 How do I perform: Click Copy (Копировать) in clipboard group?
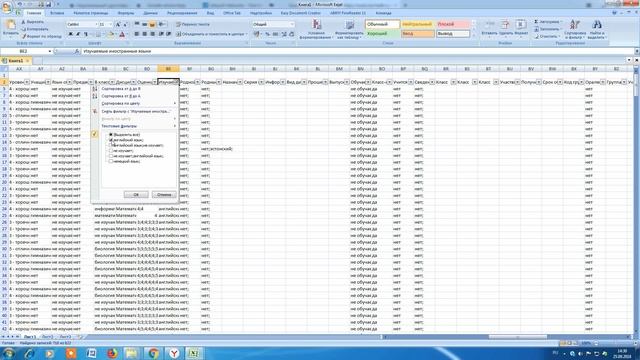[x=35, y=29]
